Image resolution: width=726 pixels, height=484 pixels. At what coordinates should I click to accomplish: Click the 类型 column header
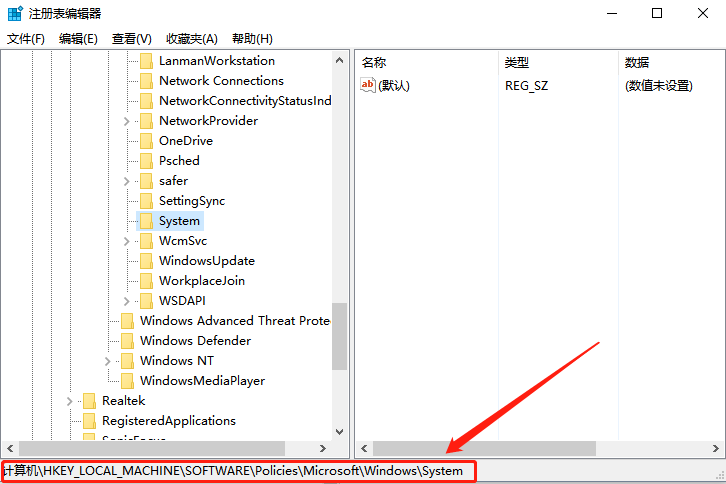click(517, 62)
